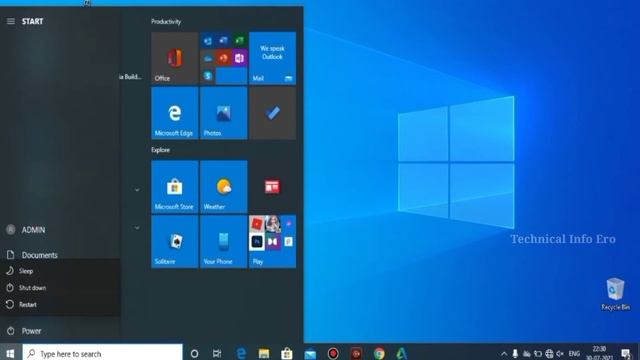Viewport: 640px width, 360px height.
Task: Launch the Microsoft Edge tile
Action: tap(175, 113)
